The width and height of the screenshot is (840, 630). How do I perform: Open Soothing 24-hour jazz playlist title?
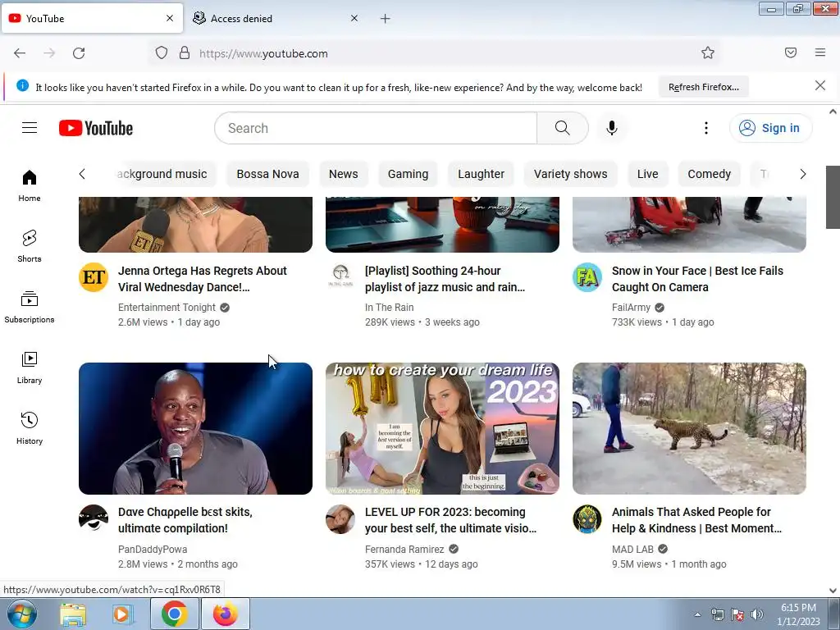coord(445,279)
